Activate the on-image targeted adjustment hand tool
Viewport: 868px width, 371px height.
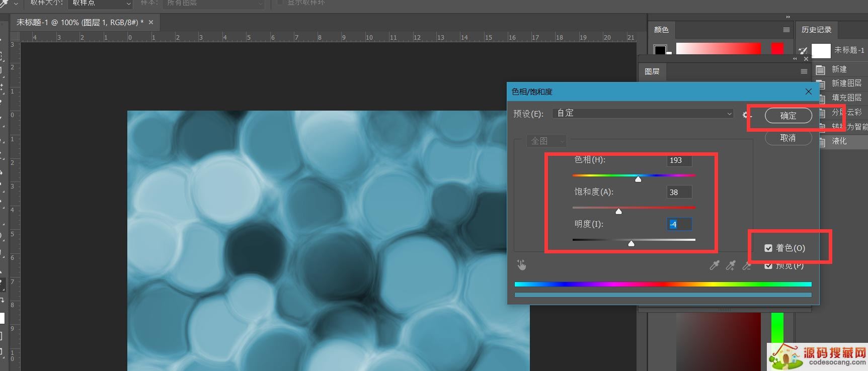(521, 265)
